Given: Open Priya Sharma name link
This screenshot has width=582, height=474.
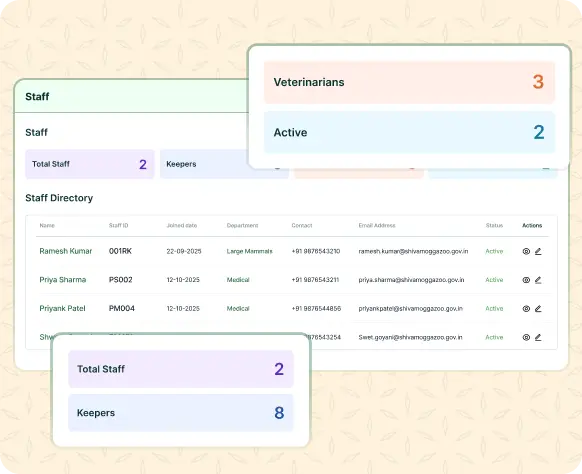Looking at the screenshot, I should coord(63,280).
